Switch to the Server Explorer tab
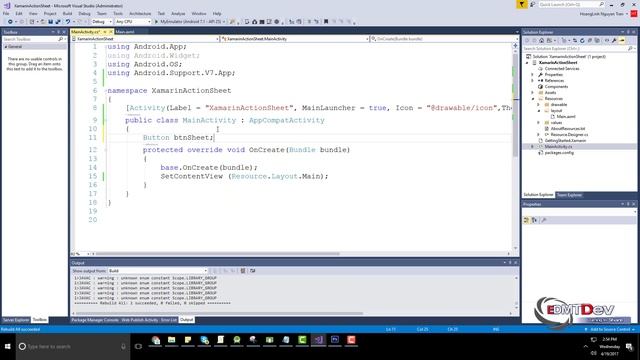 [x=16, y=320]
